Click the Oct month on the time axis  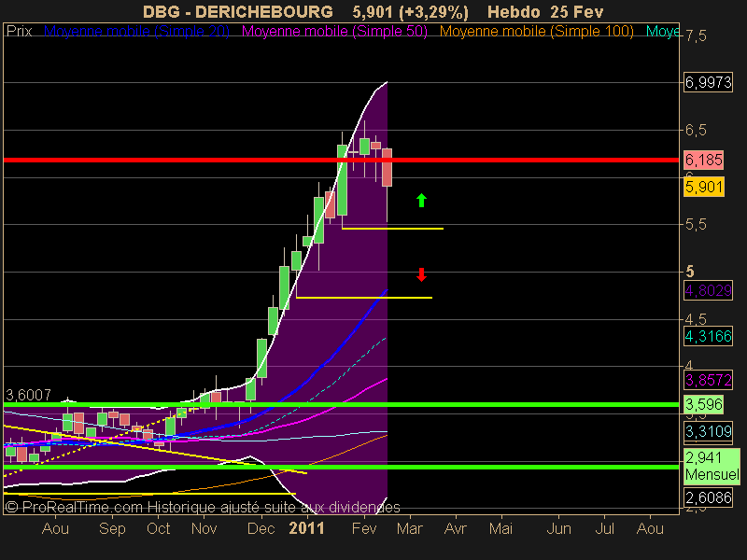pos(158,528)
